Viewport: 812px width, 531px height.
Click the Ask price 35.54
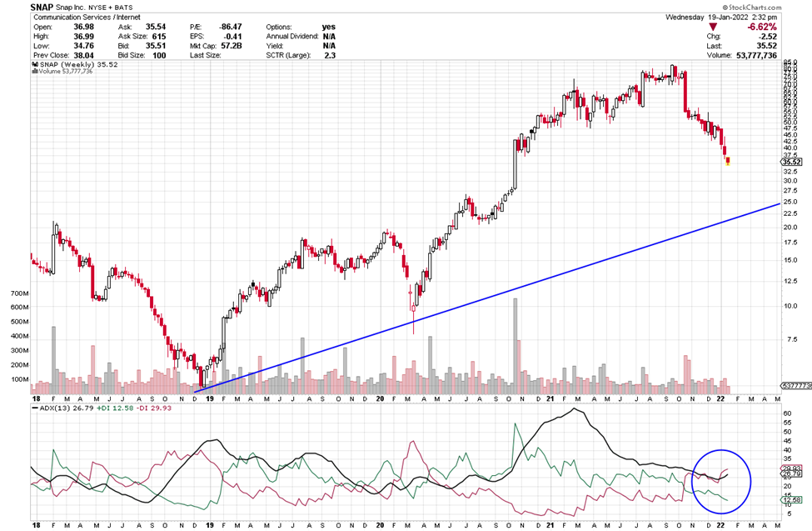tap(156, 27)
